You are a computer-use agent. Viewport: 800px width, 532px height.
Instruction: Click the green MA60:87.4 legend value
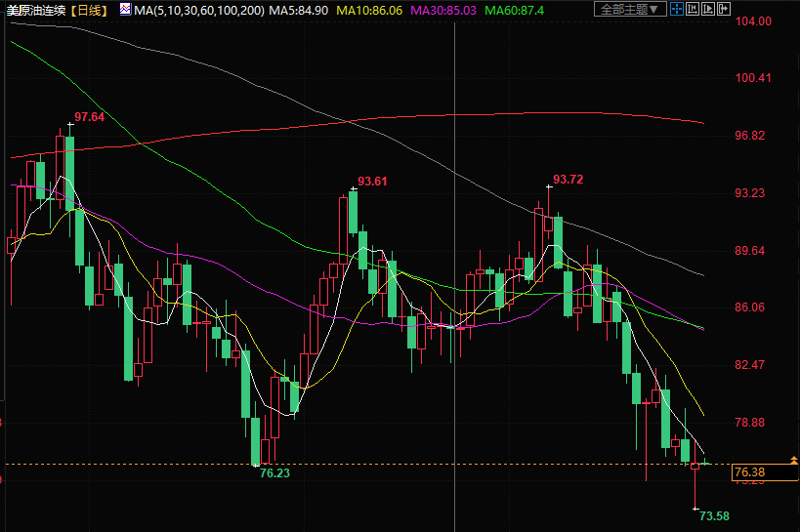tap(516, 10)
